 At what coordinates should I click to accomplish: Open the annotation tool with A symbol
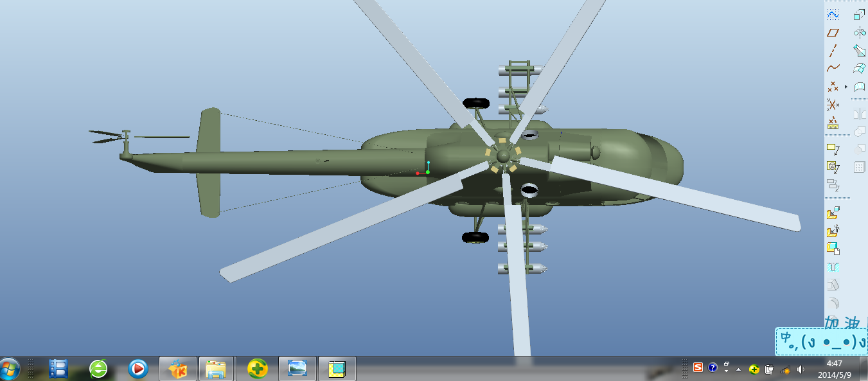click(x=833, y=168)
